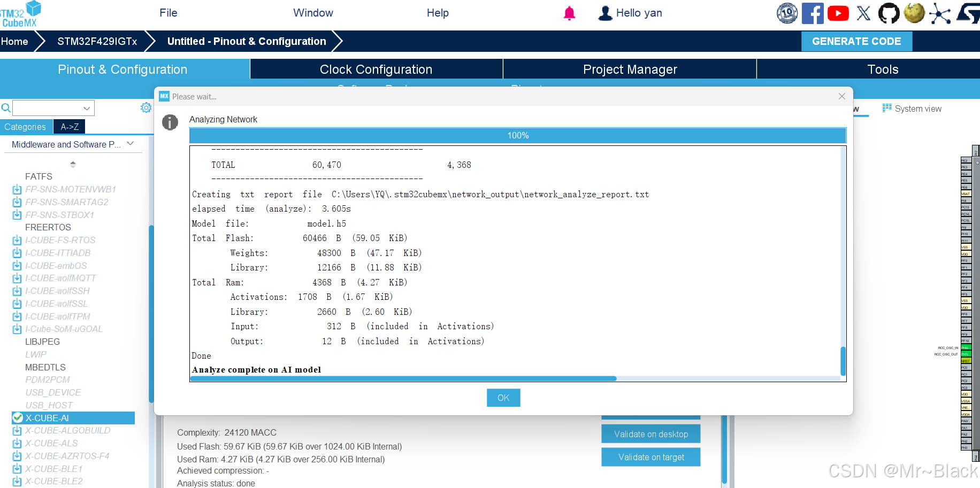
Task: Open the wiki globe icon
Action: (x=914, y=13)
